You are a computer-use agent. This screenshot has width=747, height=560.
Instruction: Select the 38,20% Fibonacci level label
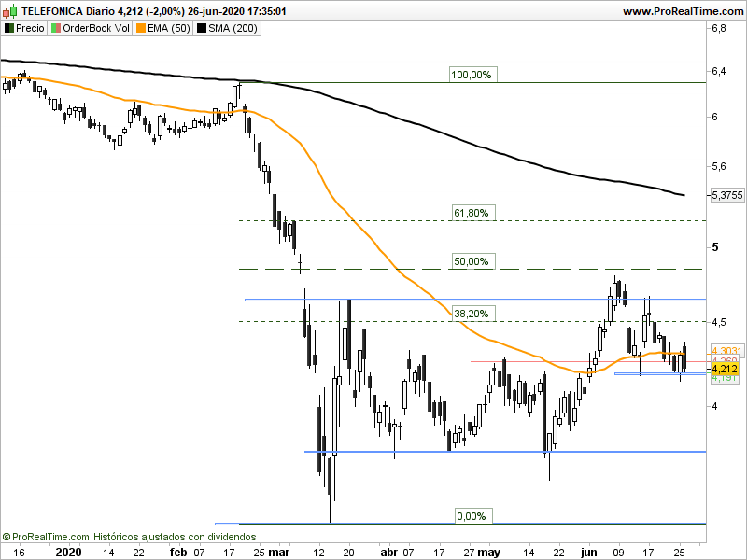[x=473, y=314]
